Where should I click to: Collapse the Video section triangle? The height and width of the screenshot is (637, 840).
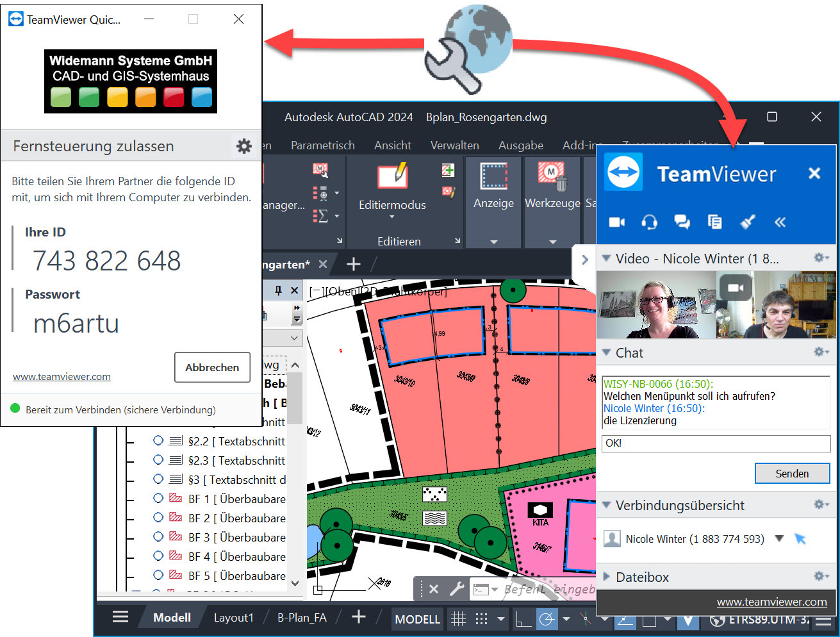(x=606, y=258)
